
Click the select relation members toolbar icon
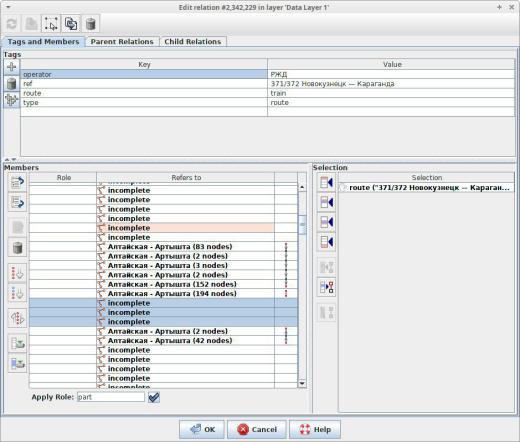point(51,24)
